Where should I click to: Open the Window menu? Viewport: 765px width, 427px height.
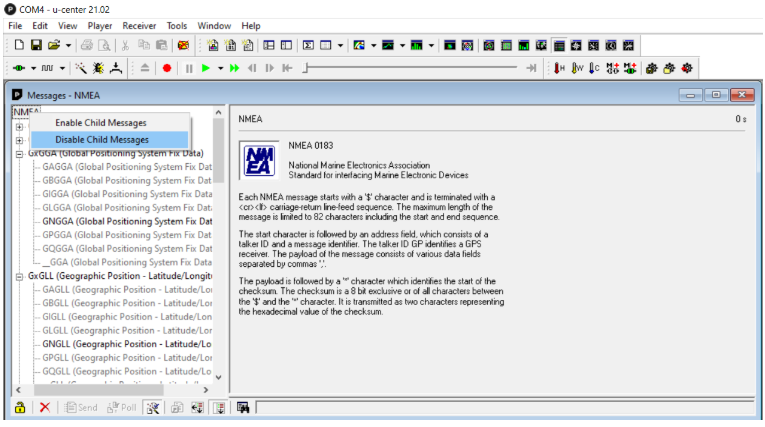tap(214, 26)
